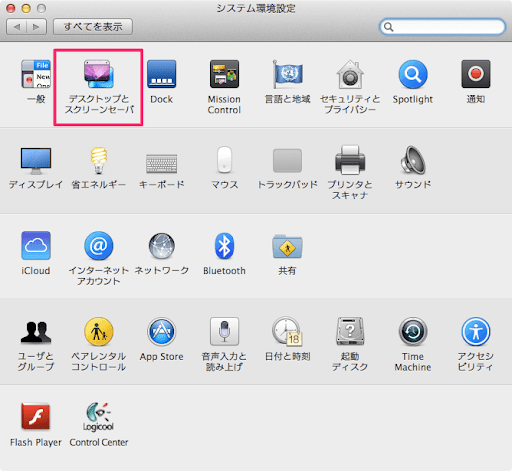Viewport: 512px width, 471px height.
Task: Open the 通知 notifications icon
Action: (x=476, y=74)
